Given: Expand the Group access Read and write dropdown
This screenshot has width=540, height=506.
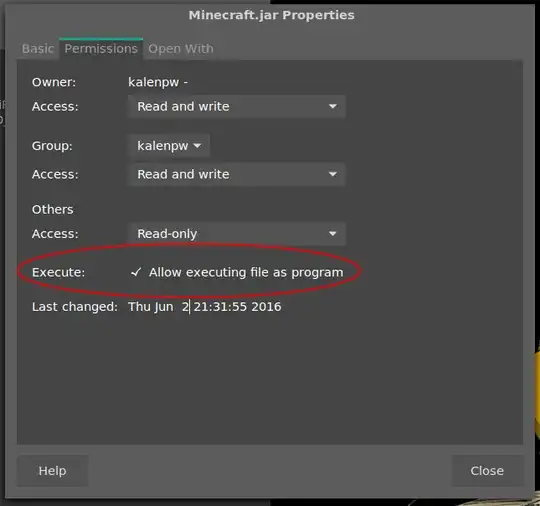Looking at the screenshot, I should (237, 174).
